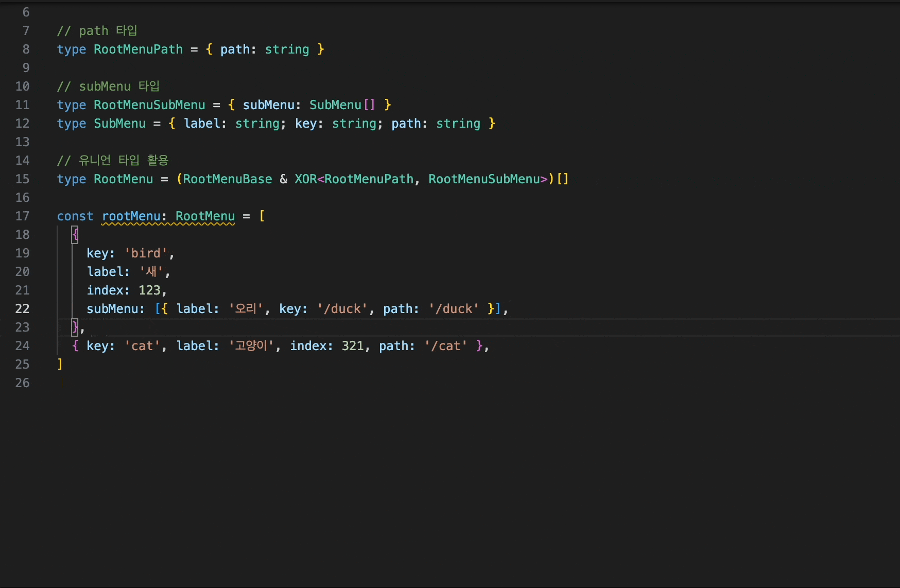Viewport: 900px width, 588px height.
Task: Click the '// path 타입' comment
Action: coord(97,31)
